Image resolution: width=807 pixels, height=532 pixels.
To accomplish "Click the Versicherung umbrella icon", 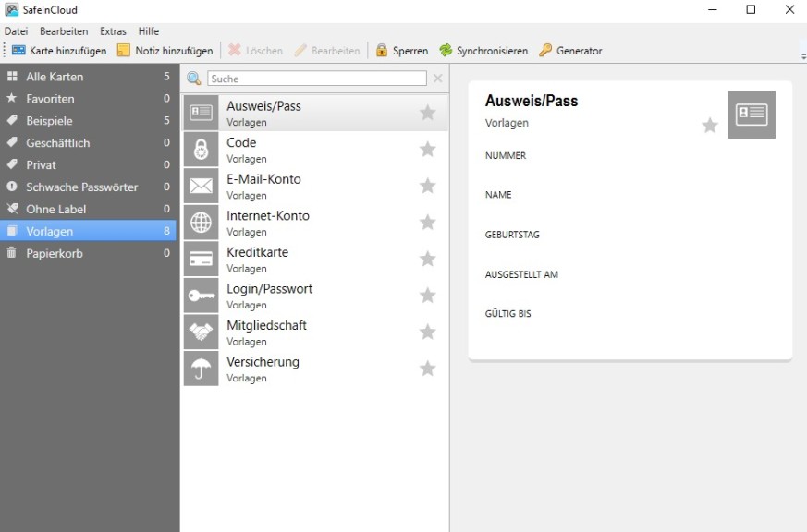I will point(201,369).
